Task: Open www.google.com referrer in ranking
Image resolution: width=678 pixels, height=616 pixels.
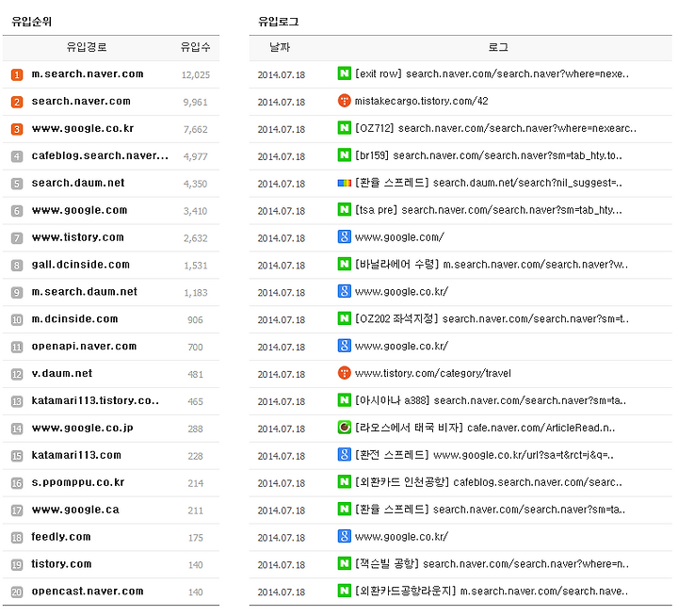Action: coord(79,210)
